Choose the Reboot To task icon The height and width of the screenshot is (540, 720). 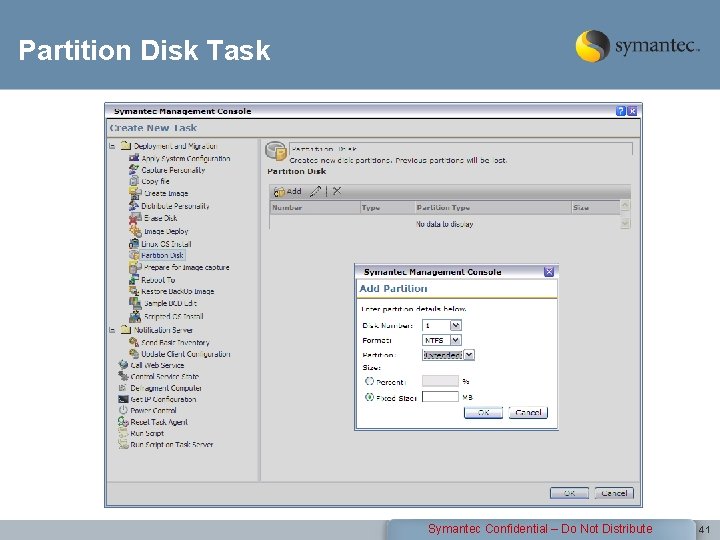tap(134, 280)
